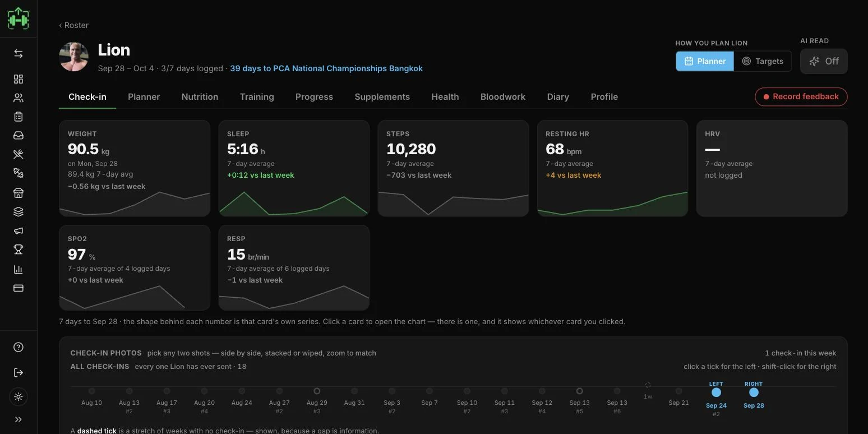Image resolution: width=868 pixels, height=434 pixels.
Task: Open the dashboard grid icon in sidebar
Action: point(19,79)
